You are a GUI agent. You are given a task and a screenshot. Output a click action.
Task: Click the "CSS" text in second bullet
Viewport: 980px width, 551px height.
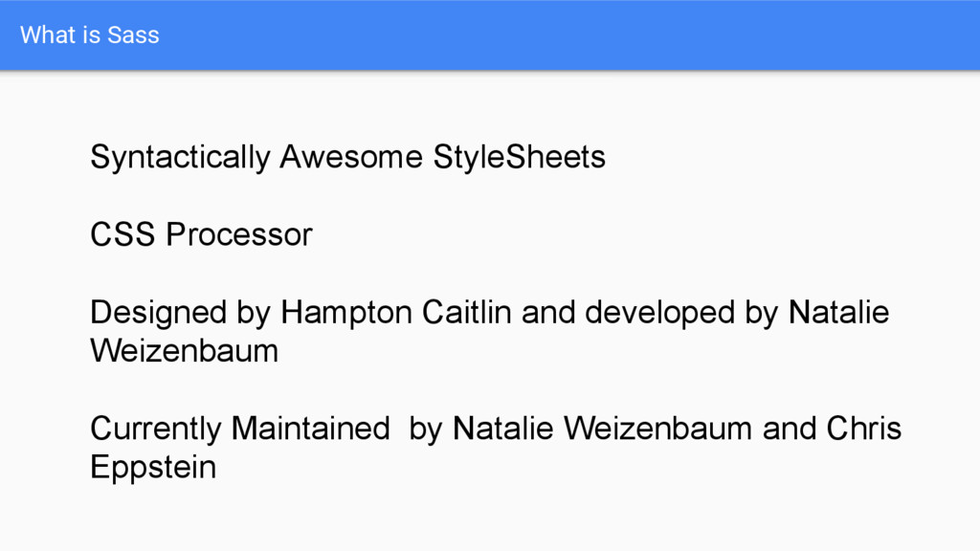(x=122, y=235)
